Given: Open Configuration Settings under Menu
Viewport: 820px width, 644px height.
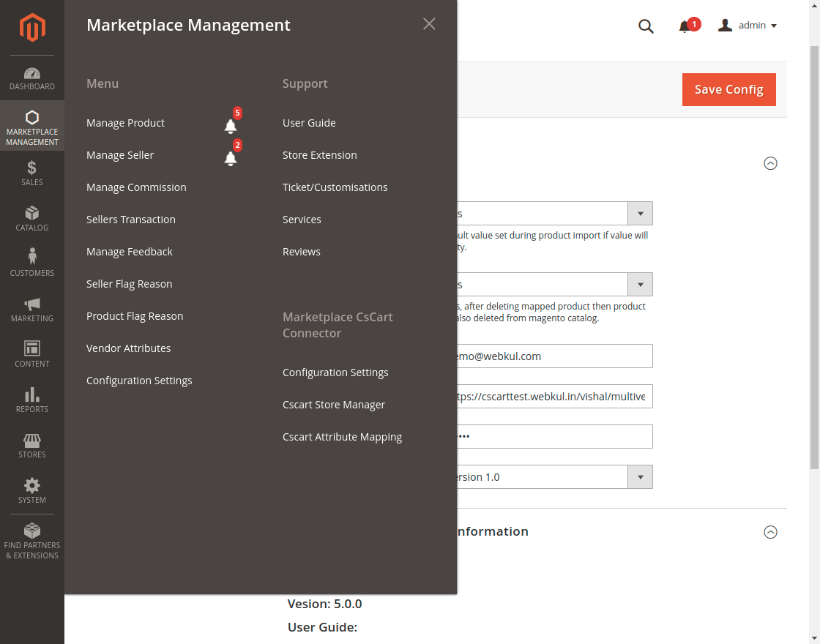Looking at the screenshot, I should (x=139, y=381).
